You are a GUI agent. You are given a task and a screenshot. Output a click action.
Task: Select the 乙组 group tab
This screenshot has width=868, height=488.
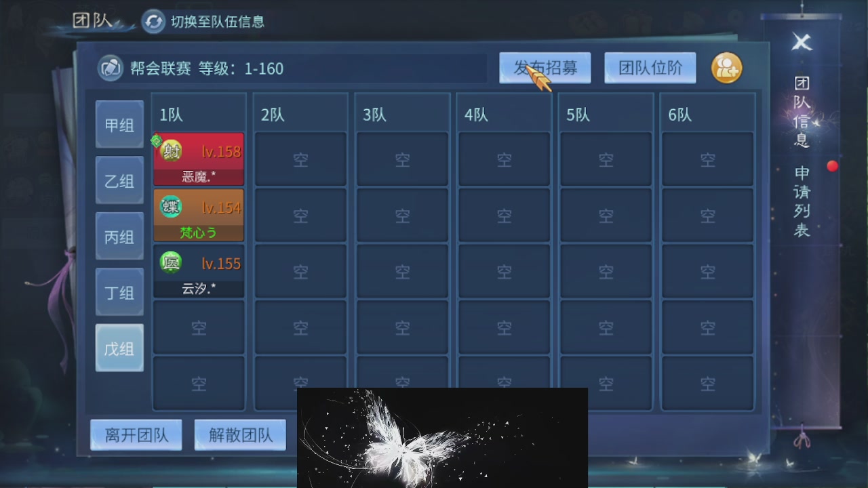(119, 181)
